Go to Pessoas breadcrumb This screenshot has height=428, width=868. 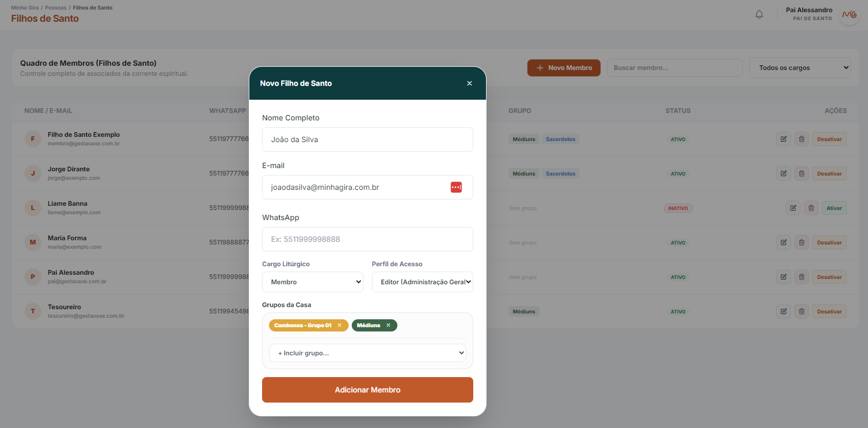(56, 7)
